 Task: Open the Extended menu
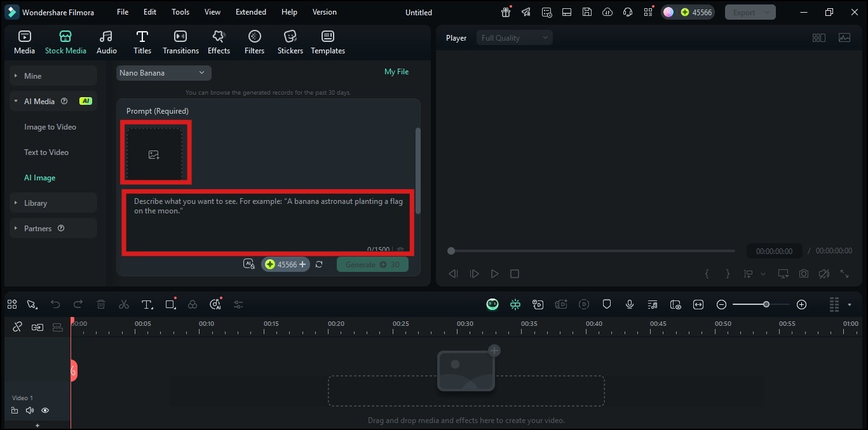tap(251, 12)
